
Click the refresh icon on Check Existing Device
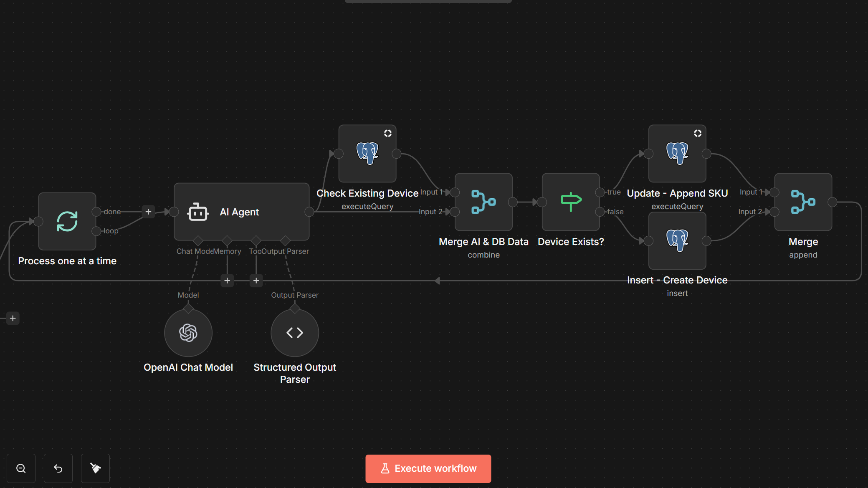tap(388, 133)
